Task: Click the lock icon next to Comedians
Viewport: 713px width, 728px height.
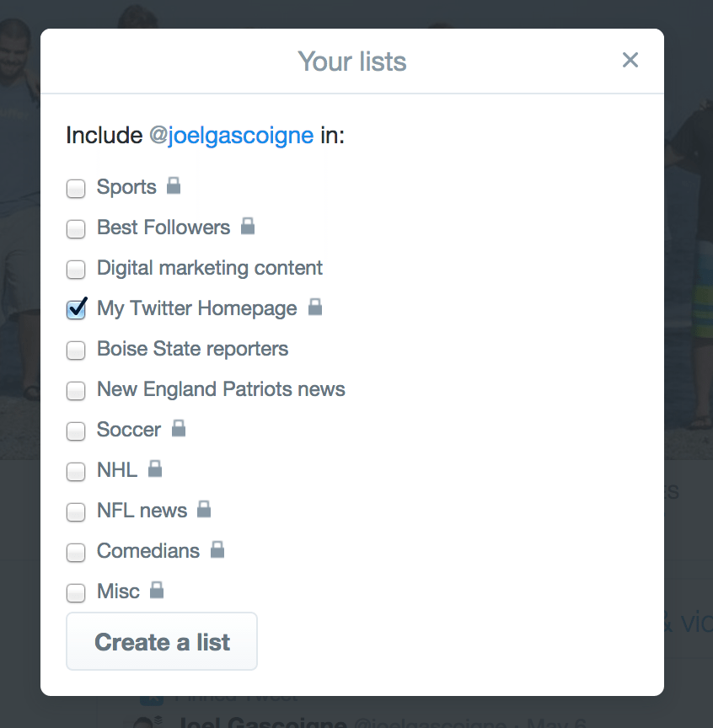Action: coord(217,549)
